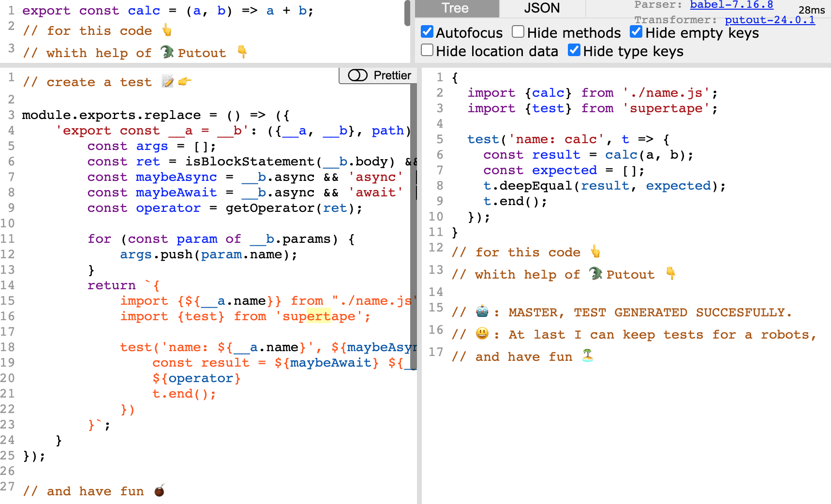The height and width of the screenshot is (504, 831).
Task: Click the pointing-up hand emoji in source comment
Action: point(167,30)
